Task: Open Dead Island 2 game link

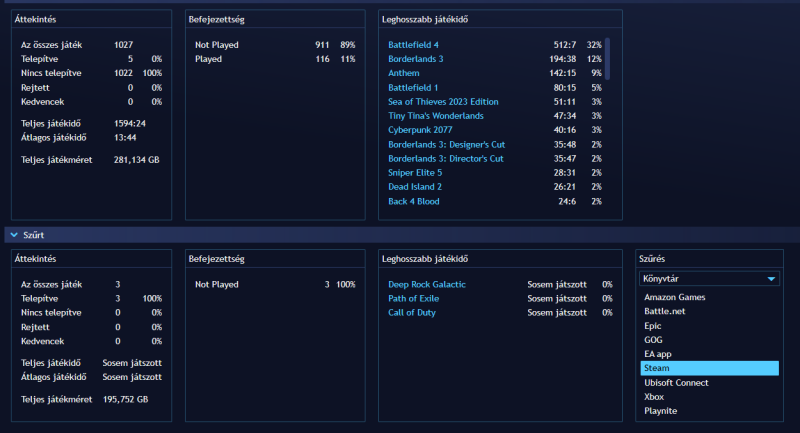Action: [415, 187]
